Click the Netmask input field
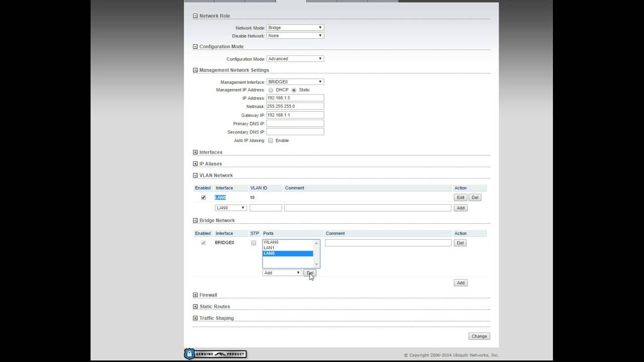The image size is (644, 362). point(295,107)
